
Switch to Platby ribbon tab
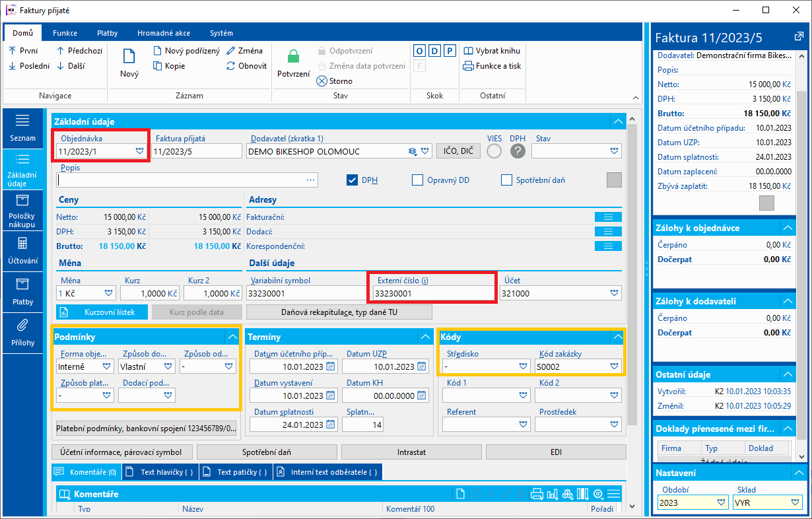tap(108, 33)
